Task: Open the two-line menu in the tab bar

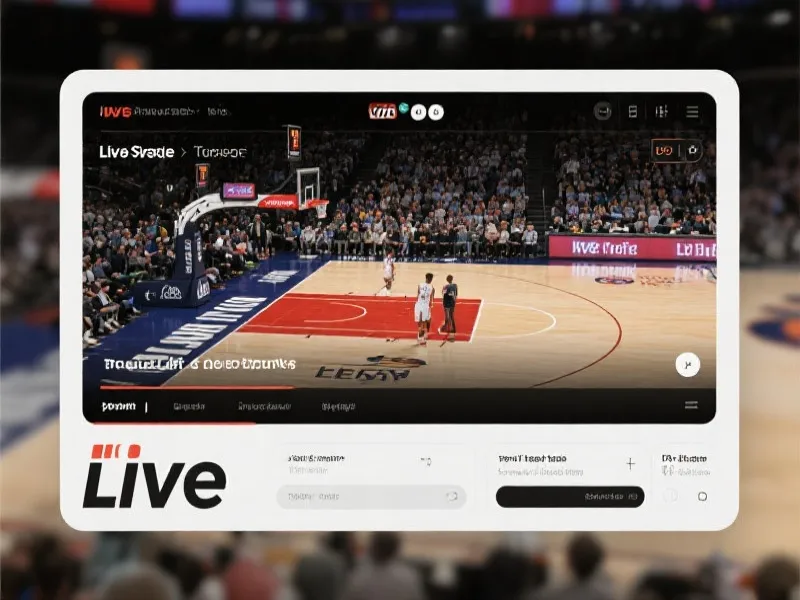Action: [x=690, y=405]
